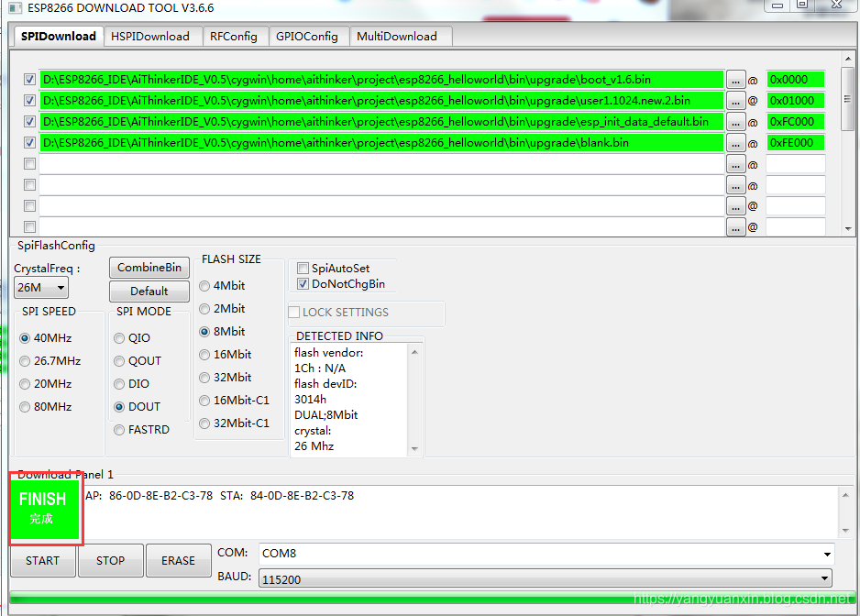860x616 pixels.
Task: Uncheck the user1.1024.new.2.bin checkbox
Action: 29,101
